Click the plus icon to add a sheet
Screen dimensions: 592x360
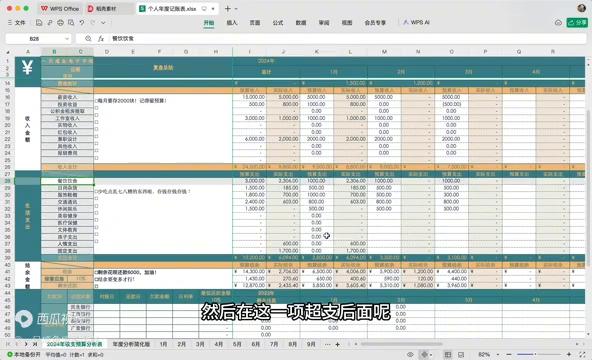click(x=338, y=344)
